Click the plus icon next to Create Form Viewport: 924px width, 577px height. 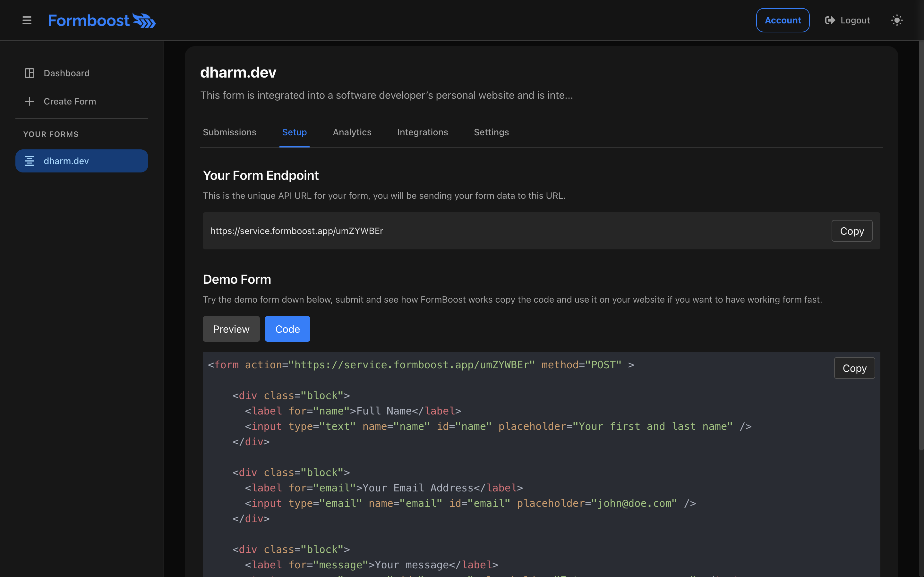point(30,101)
